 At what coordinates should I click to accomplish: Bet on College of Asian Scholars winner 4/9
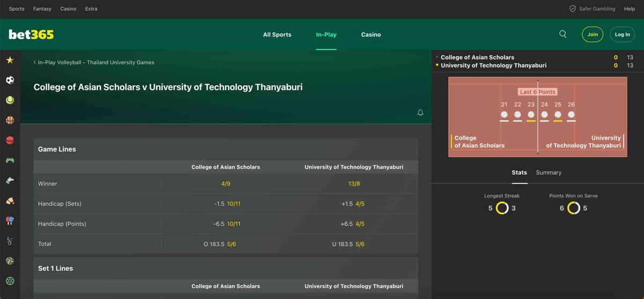(x=226, y=184)
